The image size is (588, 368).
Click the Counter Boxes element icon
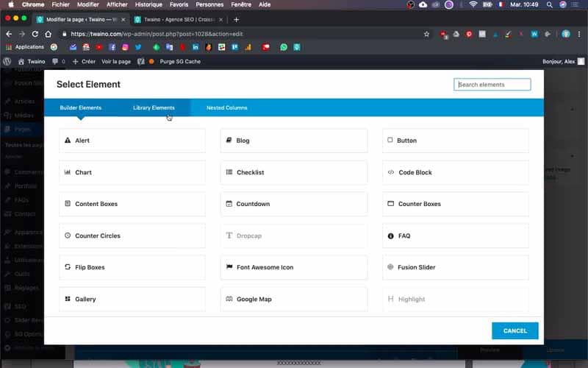(x=391, y=204)
